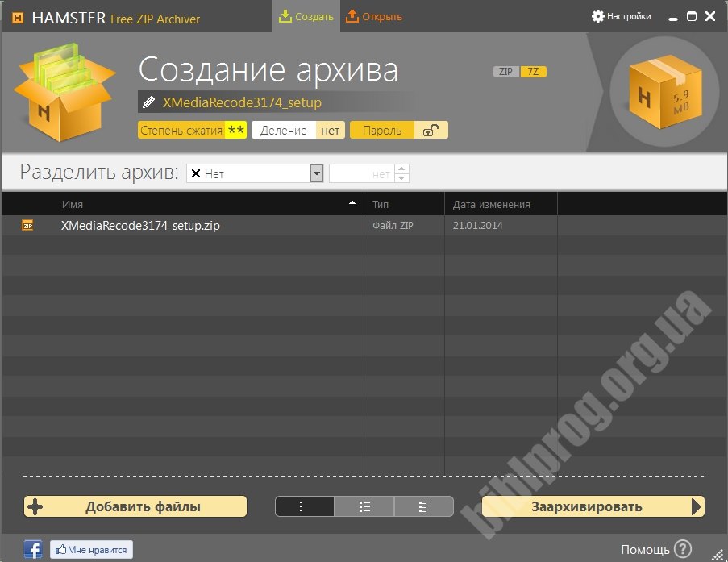Click the Hamster logo icon in title bar
Viewport: 728px width, 562px height.
(18, 18)
